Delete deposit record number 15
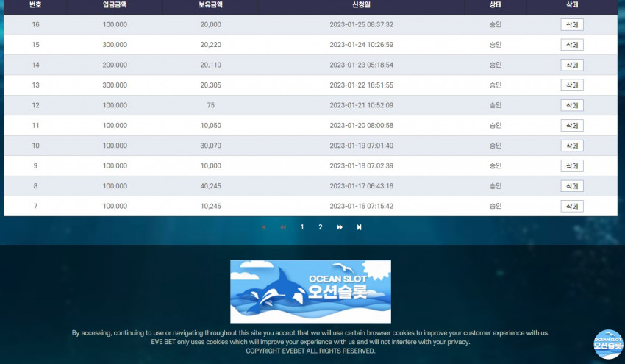The width and height of the screenshot is (625, 364). click(572, 45)
